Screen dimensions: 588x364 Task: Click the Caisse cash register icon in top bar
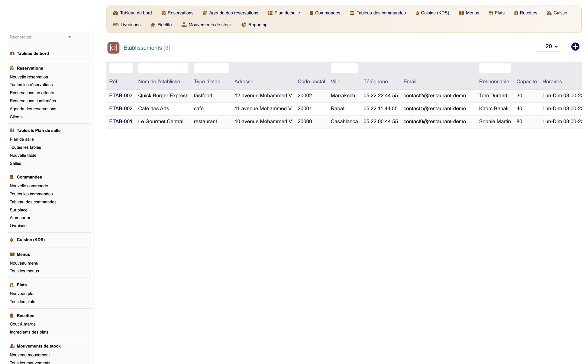pyautogui.click(x=549, y=13)
